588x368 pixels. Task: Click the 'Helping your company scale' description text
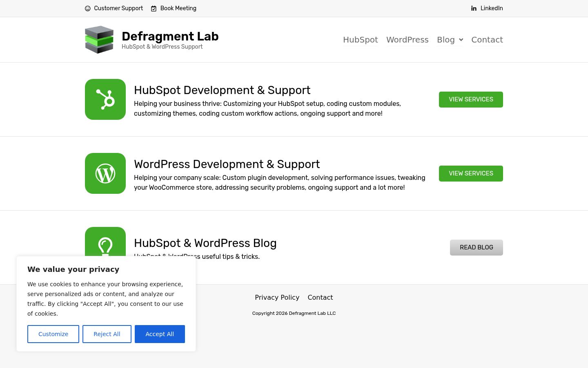click(x=280, y=182)
